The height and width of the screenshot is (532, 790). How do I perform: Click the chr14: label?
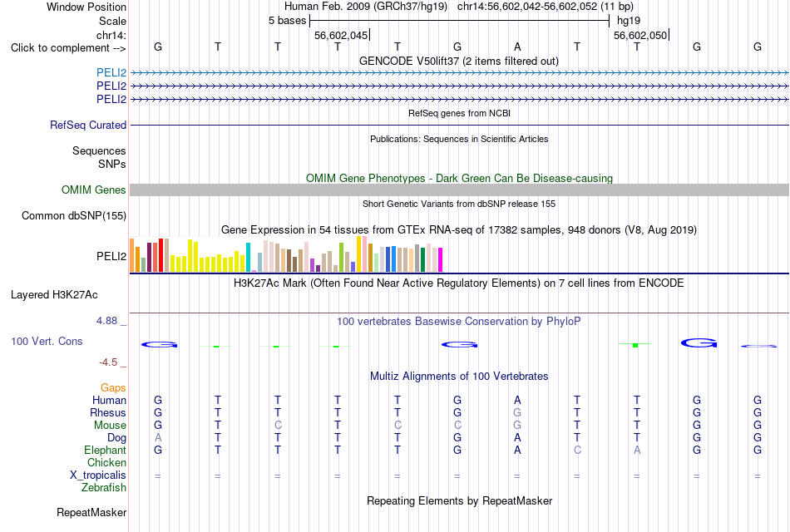click(x=111, y=35)
